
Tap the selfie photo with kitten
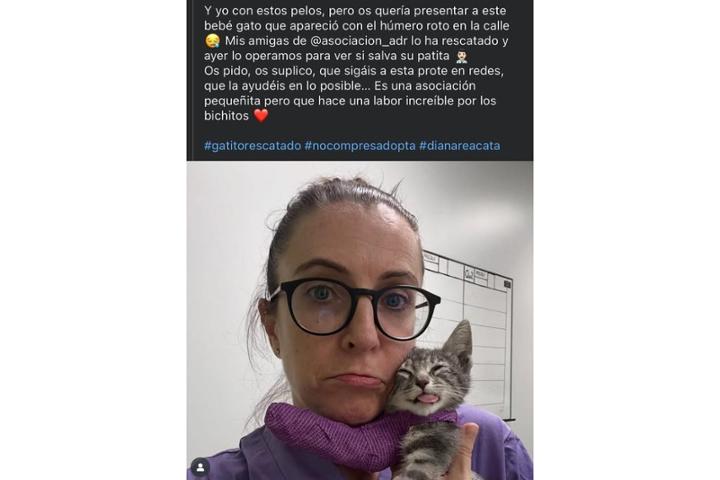tap(360, 321)
